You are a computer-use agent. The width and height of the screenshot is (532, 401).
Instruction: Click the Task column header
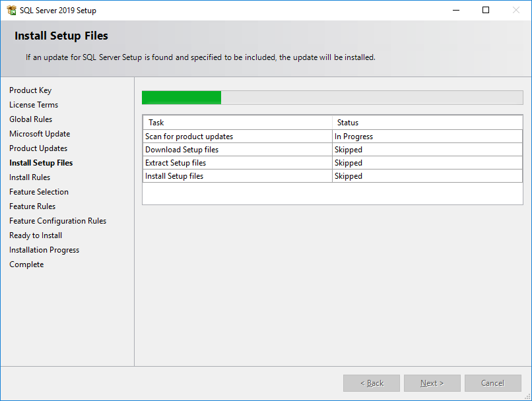tap(238, 123)
